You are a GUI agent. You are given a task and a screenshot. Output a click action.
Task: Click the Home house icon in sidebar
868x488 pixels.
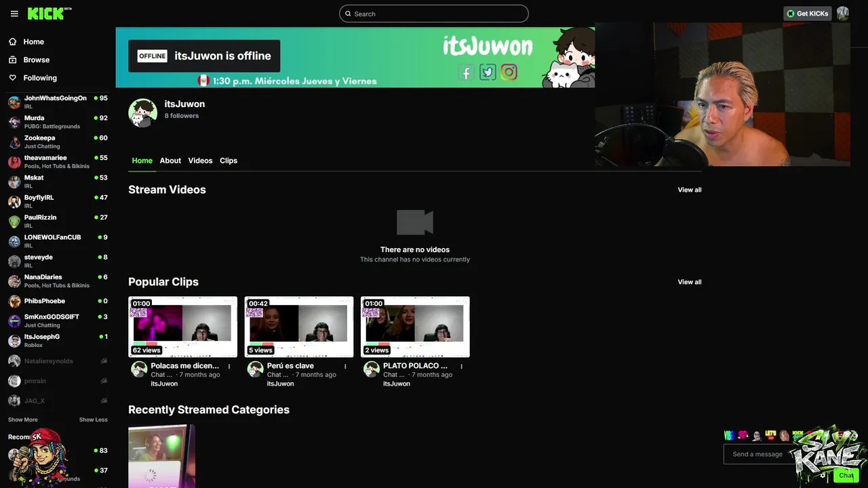pos(13,41)
